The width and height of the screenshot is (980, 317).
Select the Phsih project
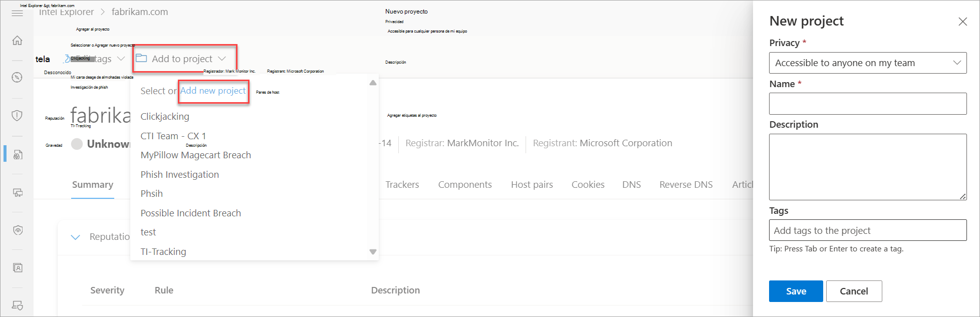pyautogui.click(x=151, y=194)
